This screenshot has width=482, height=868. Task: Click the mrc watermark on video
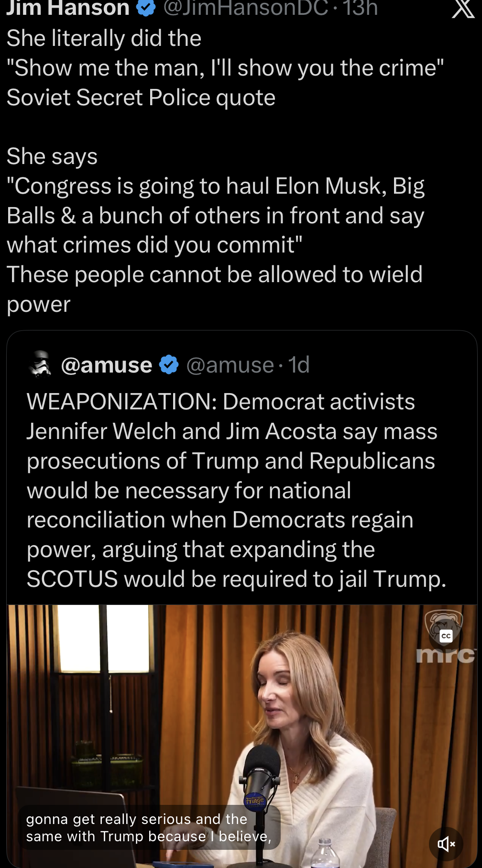(446, 656)
